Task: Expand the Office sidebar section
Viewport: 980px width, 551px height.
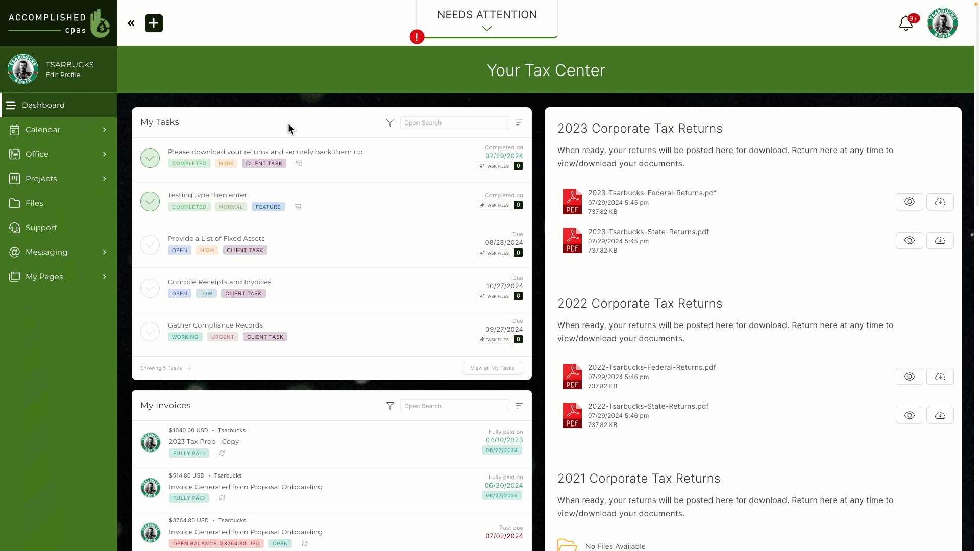Action: (104, 154)
